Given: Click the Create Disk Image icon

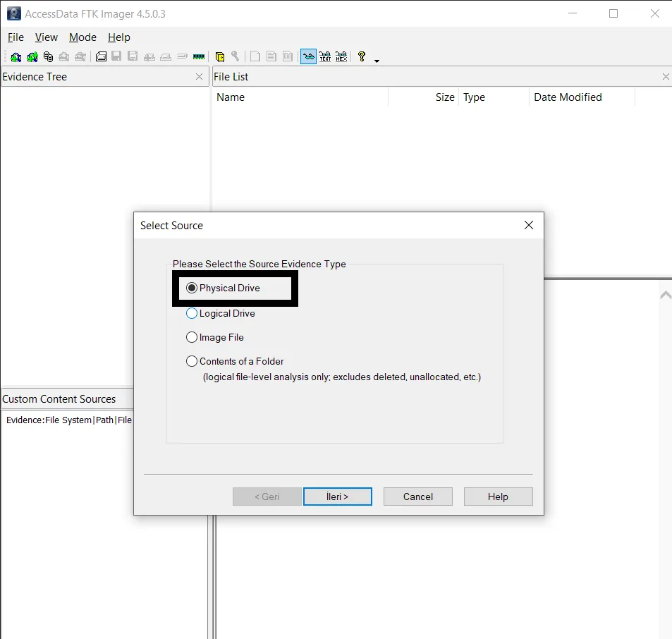Looking at the screenshot, I should tap(101, 56).
